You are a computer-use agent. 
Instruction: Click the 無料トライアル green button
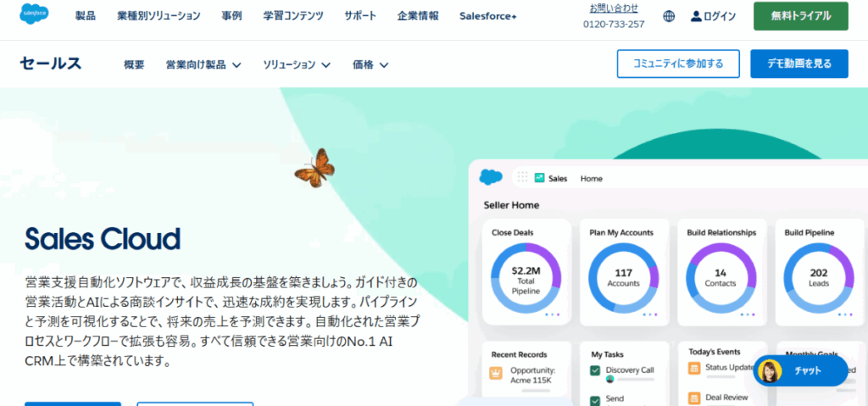[x=800, y=16]
